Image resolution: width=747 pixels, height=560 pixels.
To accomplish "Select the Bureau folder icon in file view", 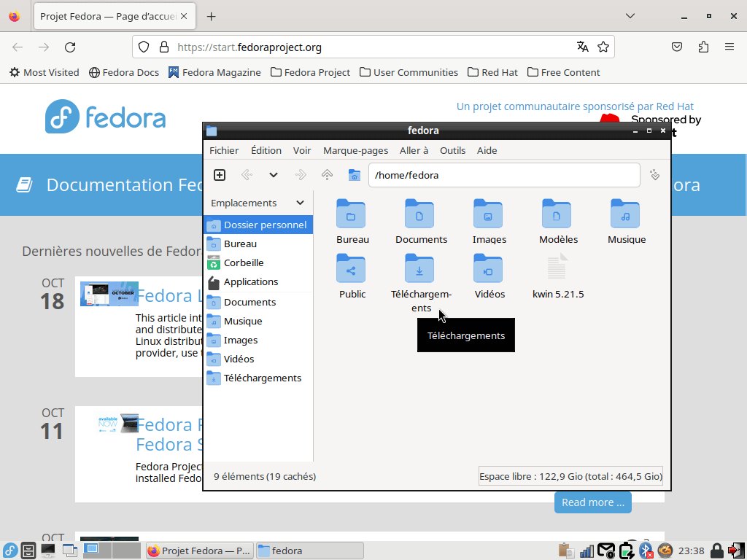I will (351, 214).
